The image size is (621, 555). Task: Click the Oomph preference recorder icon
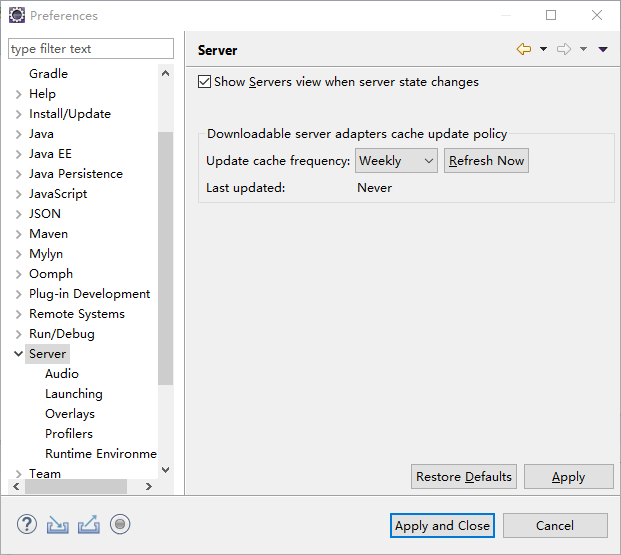[120, 524]
